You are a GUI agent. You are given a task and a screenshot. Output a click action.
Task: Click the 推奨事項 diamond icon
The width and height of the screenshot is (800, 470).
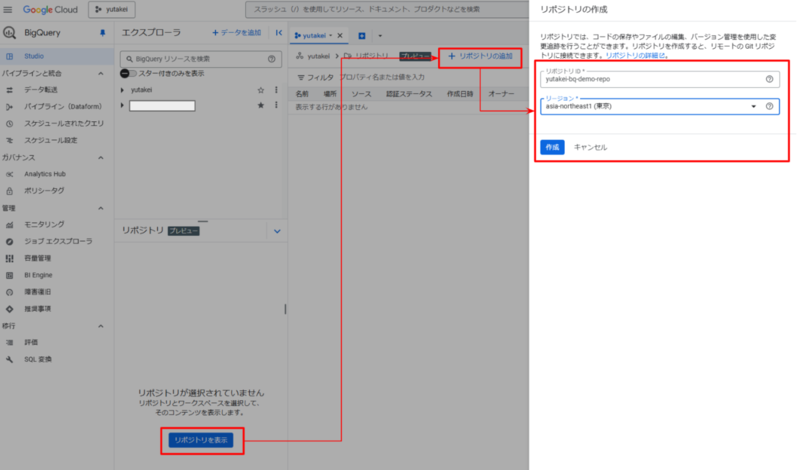click(9, 309)
